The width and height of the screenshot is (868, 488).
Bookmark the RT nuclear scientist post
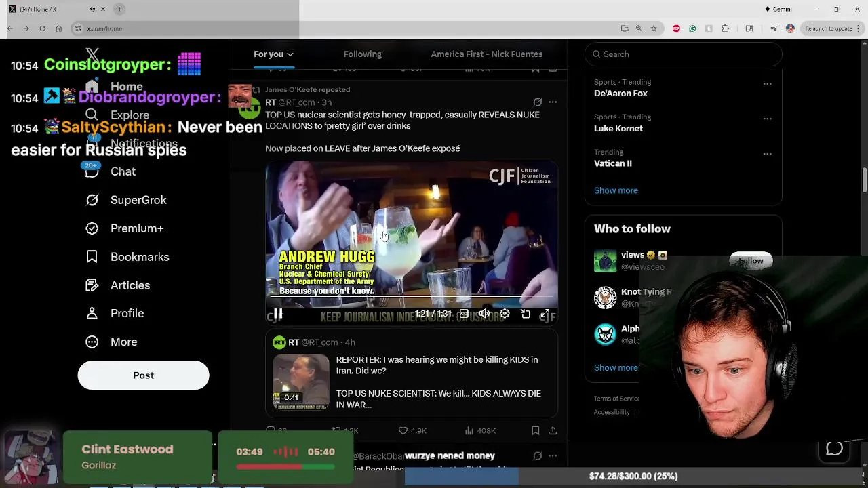535,430
